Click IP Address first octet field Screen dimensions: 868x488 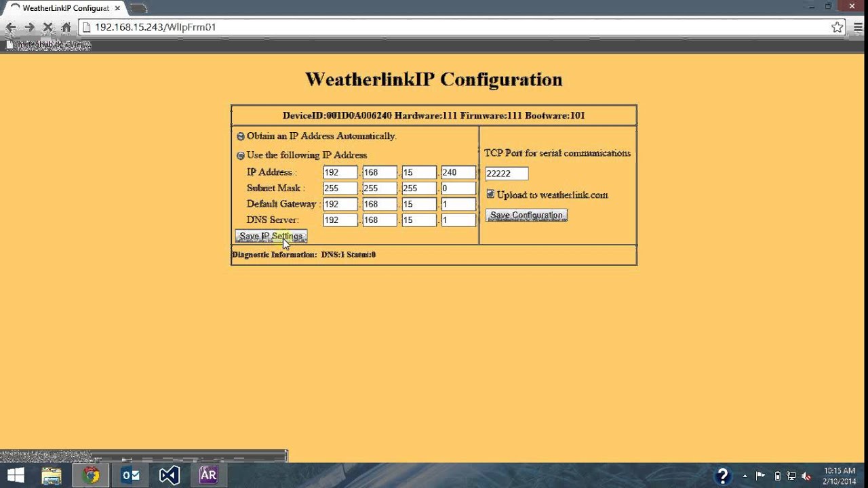340,172
